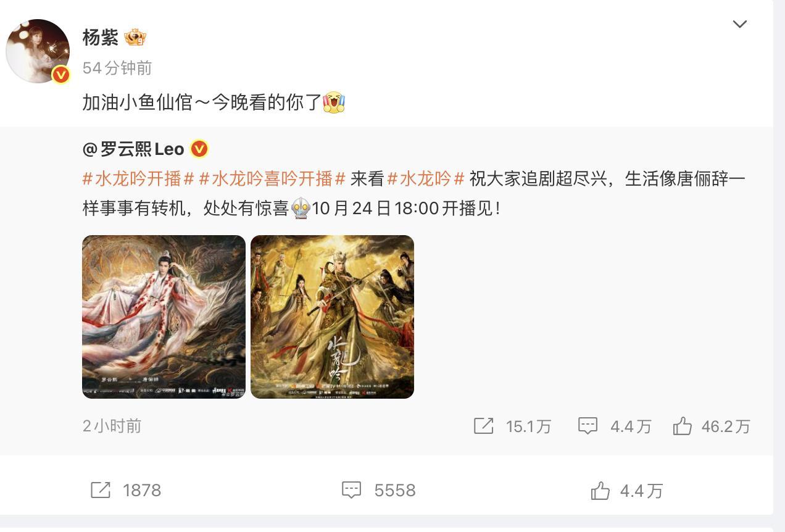785x532 pixels.
Task: Click the repost icon showing 15.1万
Action: coord(483,426)
